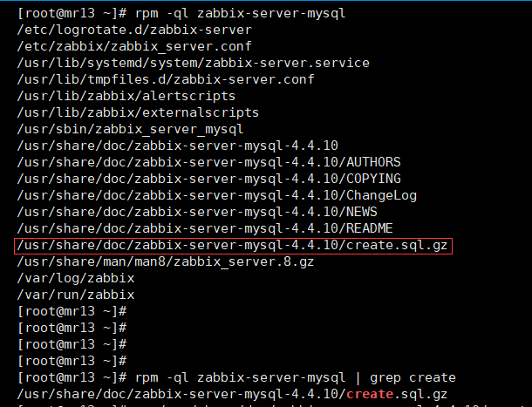
Task: Select the /etc/zabbix/zabbix_server.conf line
Action: pos(134,46)
